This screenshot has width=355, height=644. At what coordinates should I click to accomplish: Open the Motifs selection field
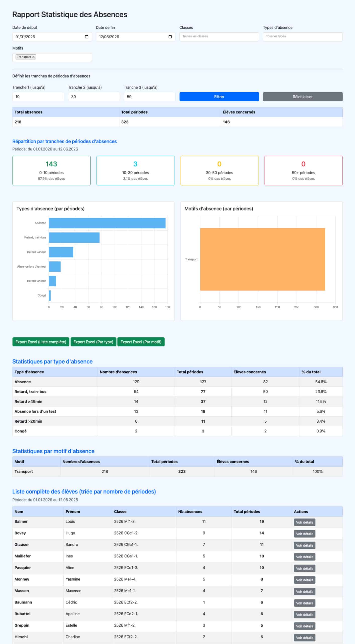[52, 57]
